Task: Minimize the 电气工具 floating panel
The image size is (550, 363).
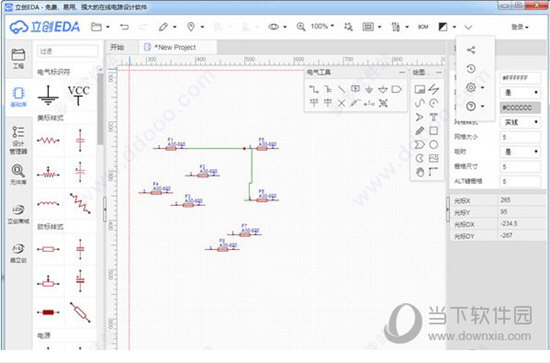Action: coord(402,72)
